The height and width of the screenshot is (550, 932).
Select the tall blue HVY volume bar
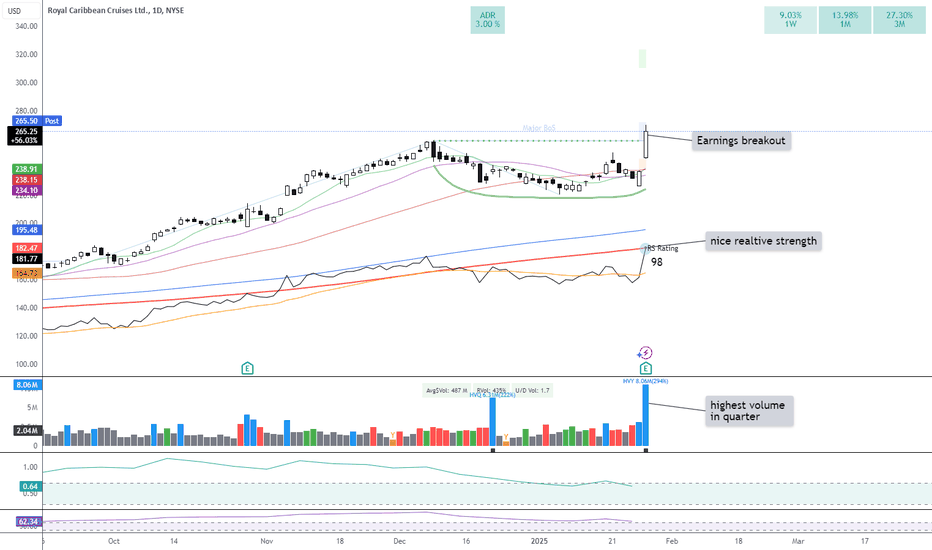pyautogui.click(x=646, y=415)
